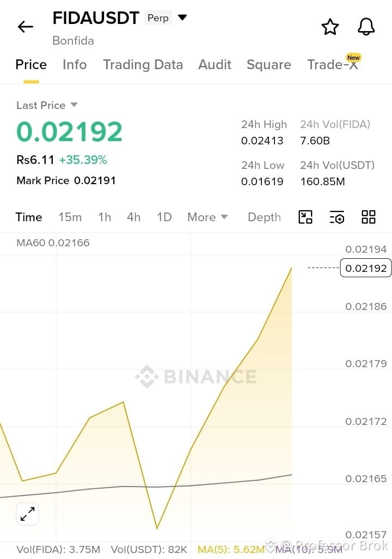Open the chart drawing tools icon
392x559 pixels.
(305, 217)
